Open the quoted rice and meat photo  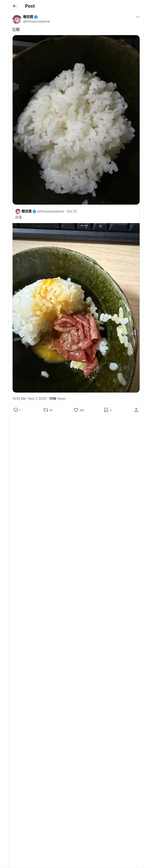pyautogui.click(x=76, y=307)
